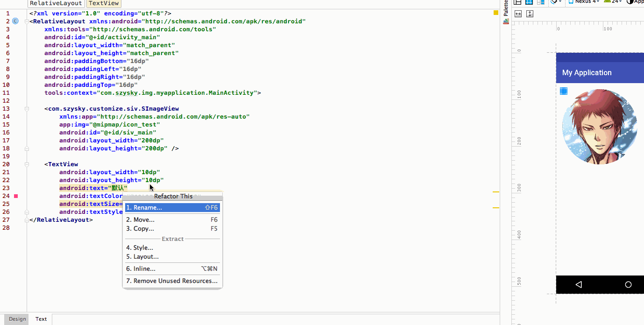Toggle expand horizontally viewport button

coord(518,14)
